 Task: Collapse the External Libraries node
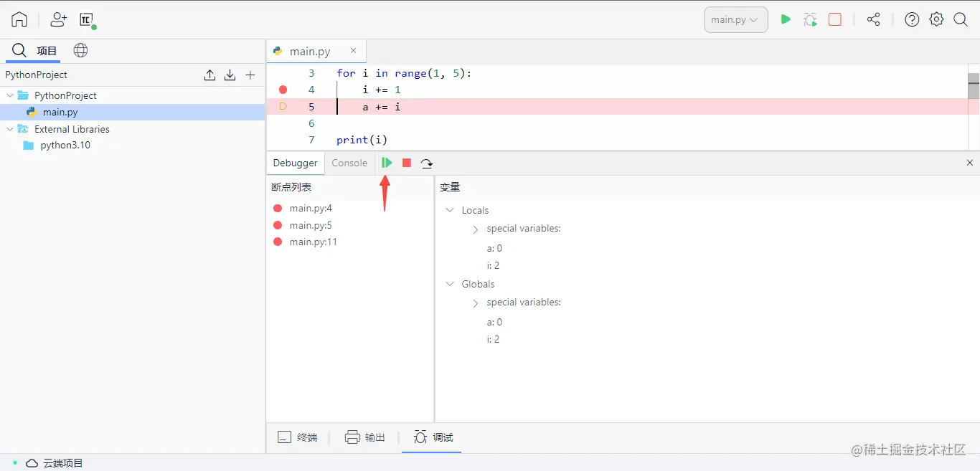tap(10, 129)
